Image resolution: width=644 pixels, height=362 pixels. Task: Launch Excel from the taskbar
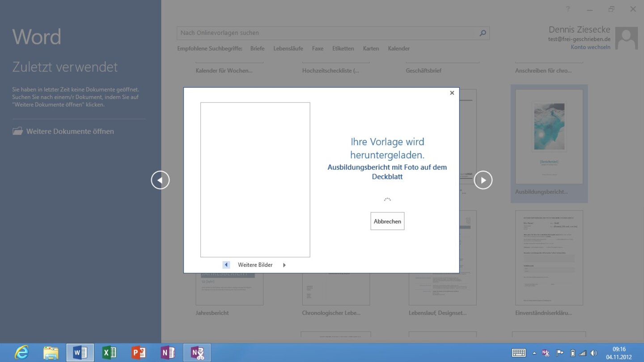point(109,353)
